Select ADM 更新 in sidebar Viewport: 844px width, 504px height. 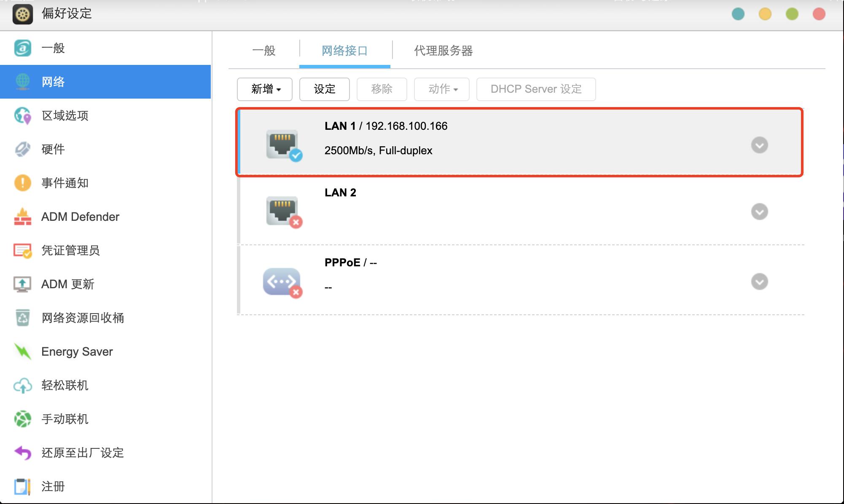coord(67,284)
